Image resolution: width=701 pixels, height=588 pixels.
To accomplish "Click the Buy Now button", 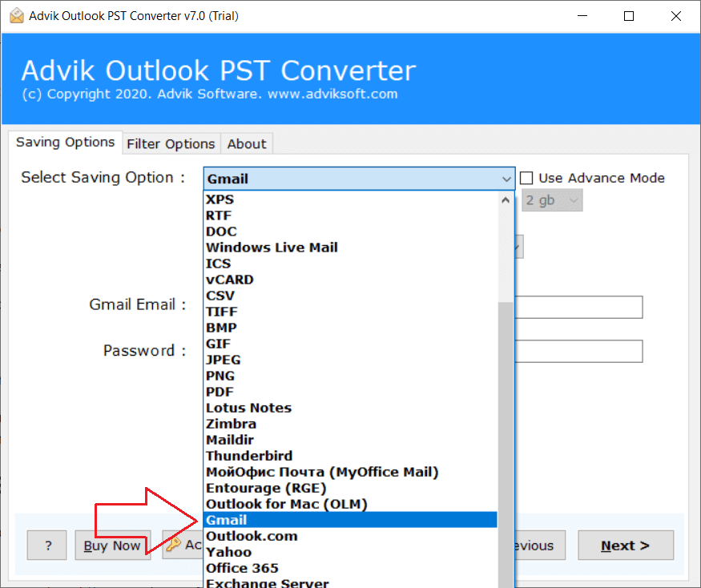I will click(113, 545).
